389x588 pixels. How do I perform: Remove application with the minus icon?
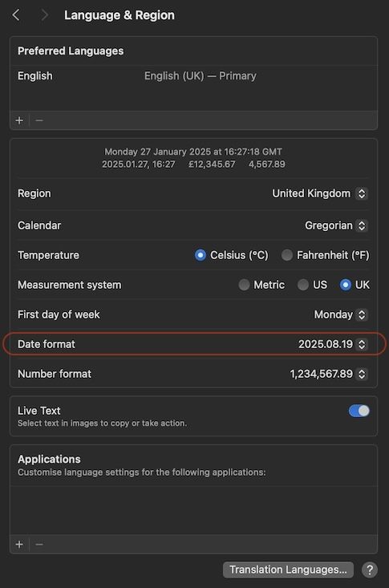click(x=39, y=544)
